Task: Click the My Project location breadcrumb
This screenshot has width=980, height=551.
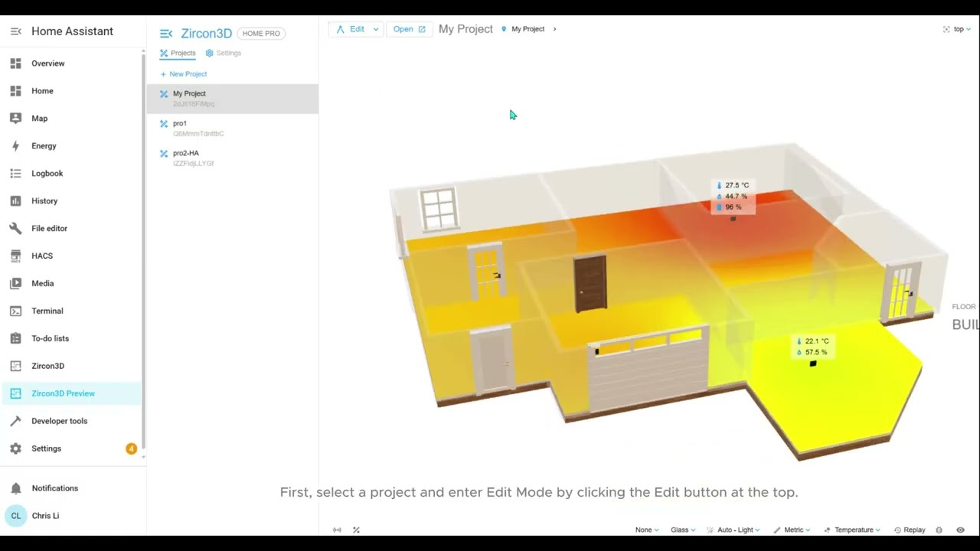Action: coord(523,29)
